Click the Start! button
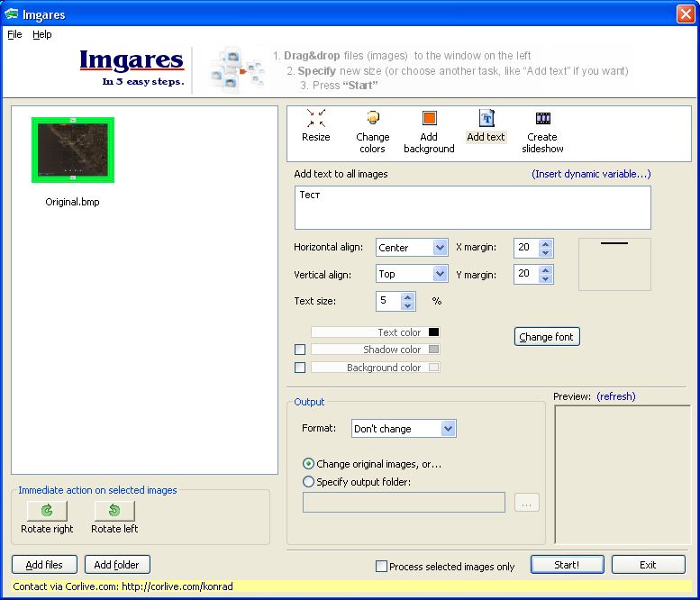700x600 pixels. pyautogui.click(x=567, y=565)
